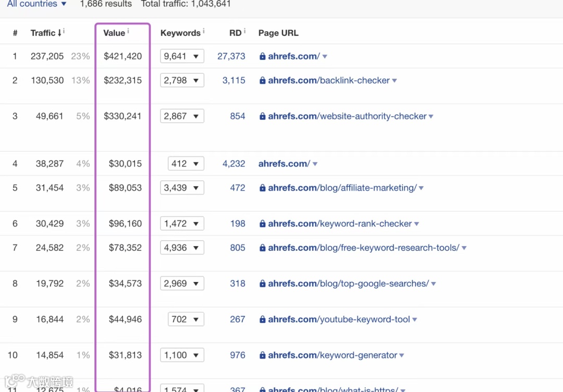Image resolution: width=563 pixels, height=392 pixels.
Task: Click the 4,232 referring domains number
Action: point(234,164)
